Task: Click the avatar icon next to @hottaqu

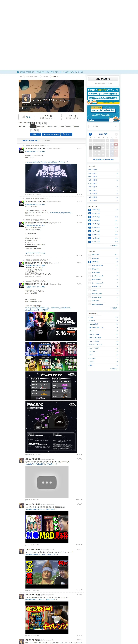Action: 90,262
